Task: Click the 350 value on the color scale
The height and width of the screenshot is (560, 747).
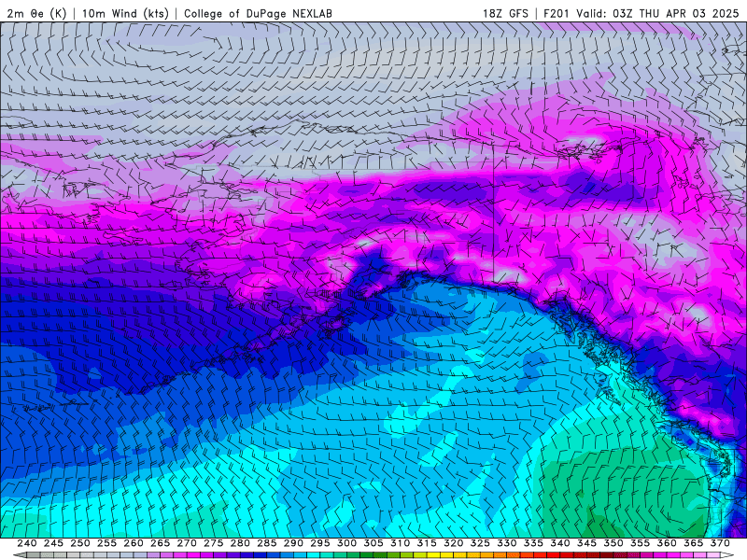Action: pos(613,543)
